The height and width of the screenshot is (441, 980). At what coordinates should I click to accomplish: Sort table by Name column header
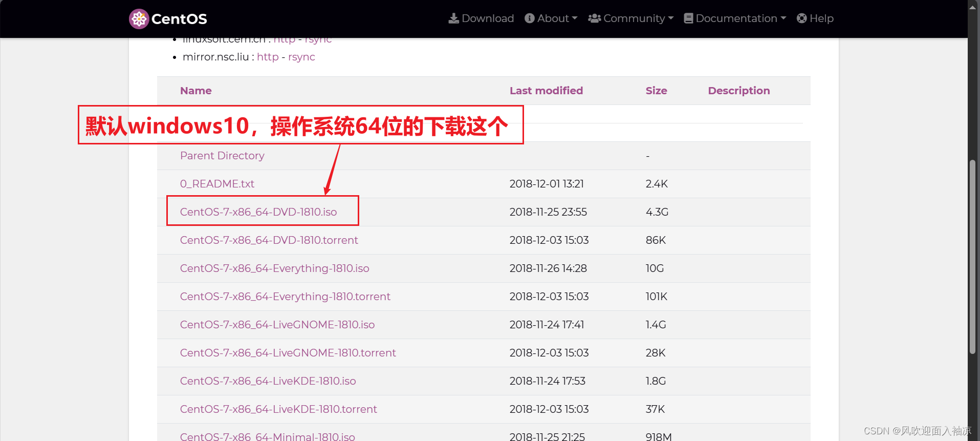click(x=196, y=91)
